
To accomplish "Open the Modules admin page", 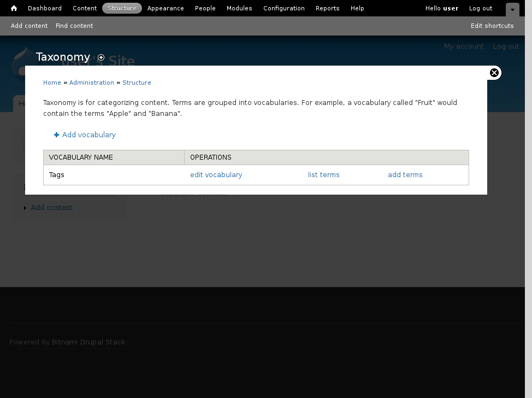I will pos(239,8).
